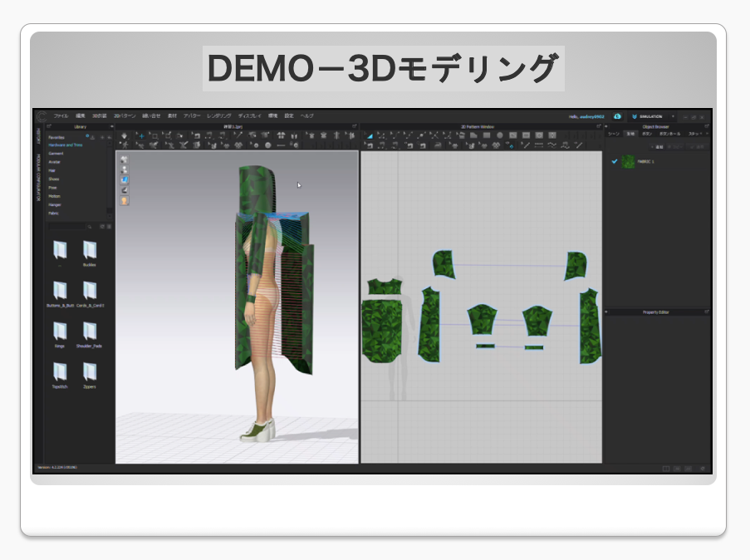Choose the ellipse pattern tool in 2D toolbar
The height and width of the screenshot is (560, 750).
(500, 135)
